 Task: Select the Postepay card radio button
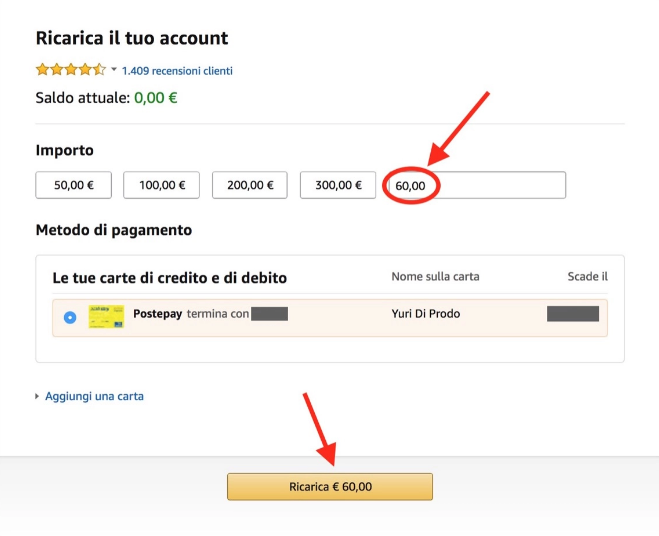pyautogui.click(x=69, y=317)
